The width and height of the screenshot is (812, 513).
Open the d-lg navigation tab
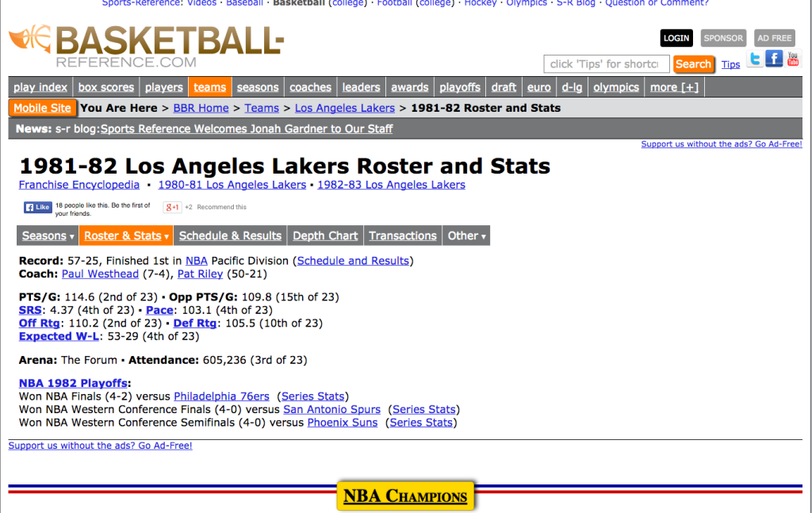click(x=573, y=87)
